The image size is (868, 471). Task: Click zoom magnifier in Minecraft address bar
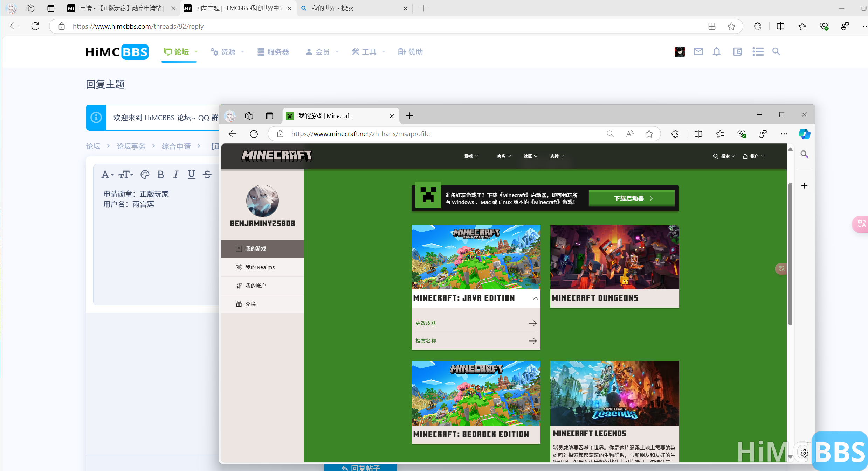[x=610, y=134]
